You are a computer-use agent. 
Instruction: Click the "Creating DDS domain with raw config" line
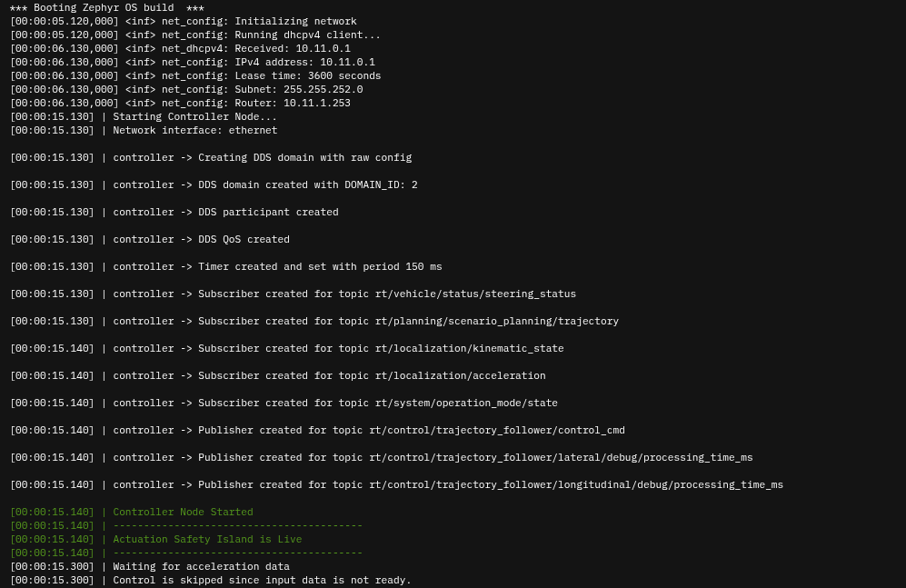point(210,157)
